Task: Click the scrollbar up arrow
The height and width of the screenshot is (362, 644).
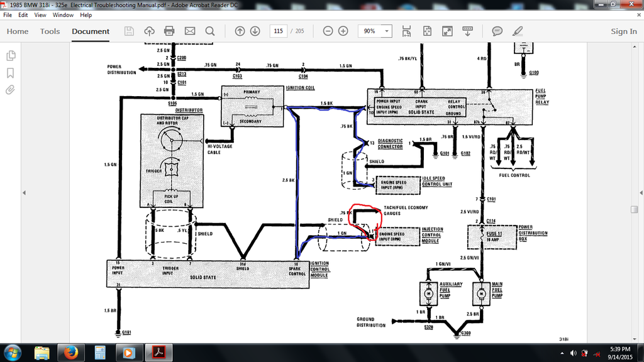Action: pyautogui.click(x=634, y=47)
